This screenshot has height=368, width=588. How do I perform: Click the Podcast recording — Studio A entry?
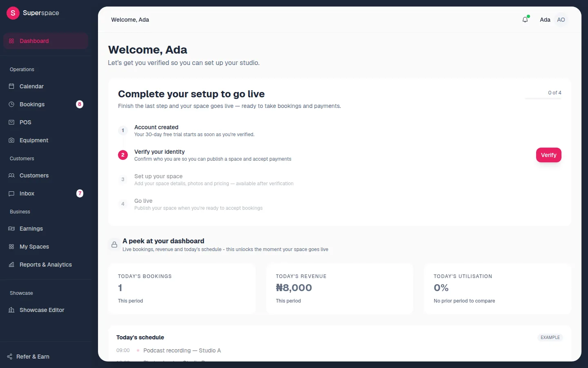coord(182,350)
